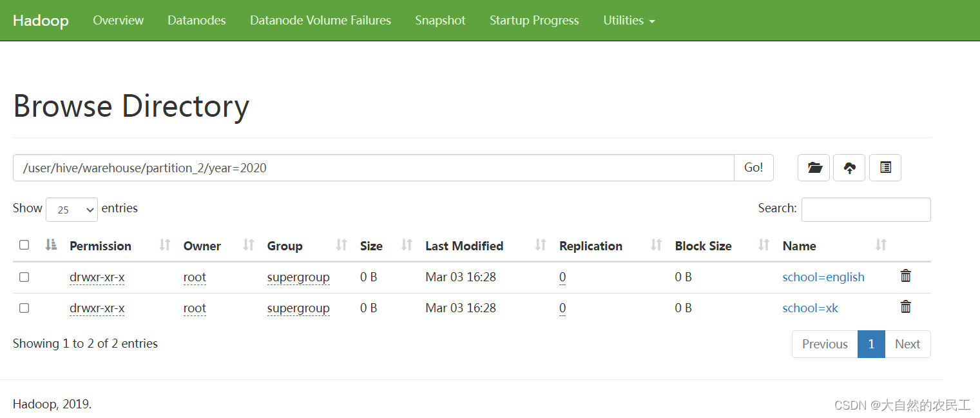Check the school=xk row checkbox
980x418 pixels.
point(24,308)
